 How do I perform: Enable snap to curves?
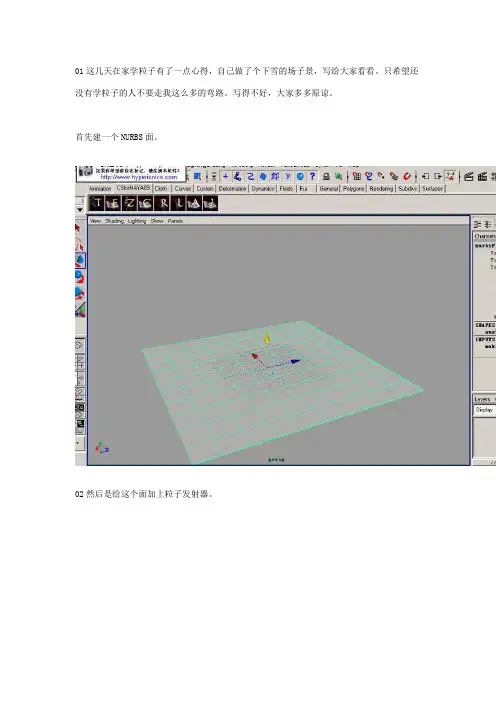(x=369, y=176)
